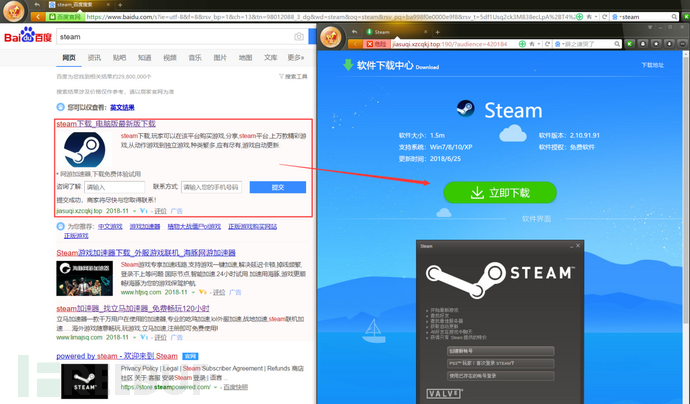
Task: Select the Steam tab in right browser
Action: (396, 32)
